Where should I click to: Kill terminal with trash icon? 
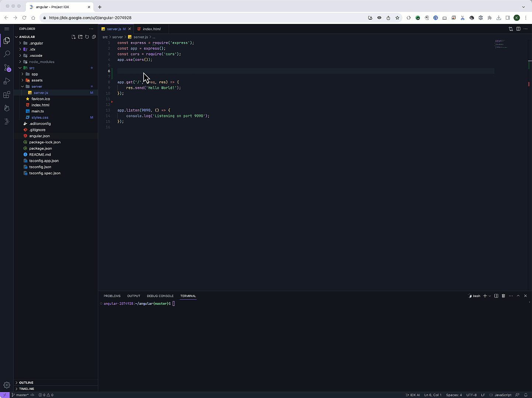click(503, 296)
